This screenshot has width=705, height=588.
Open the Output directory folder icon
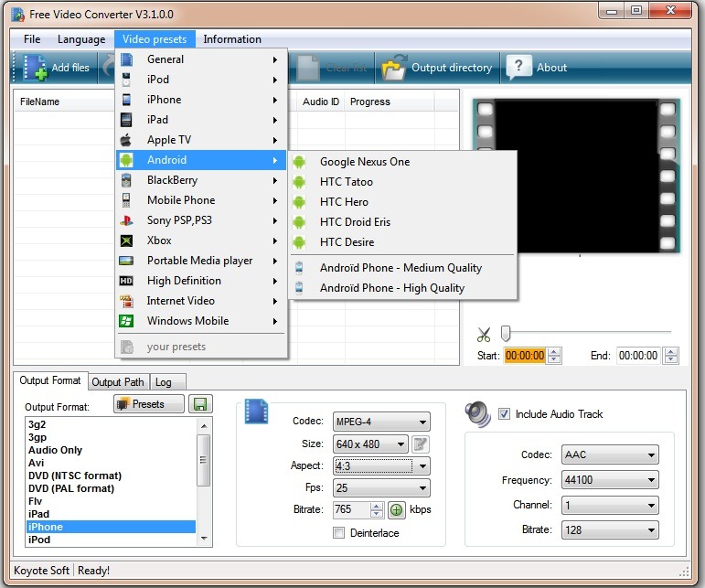(x=394, y=68)
